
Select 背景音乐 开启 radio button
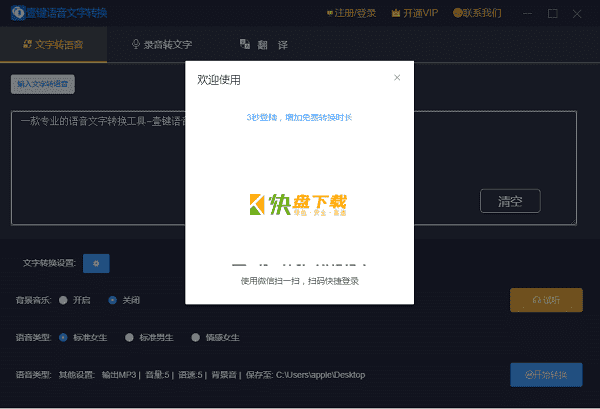click(x=63, y=300)
